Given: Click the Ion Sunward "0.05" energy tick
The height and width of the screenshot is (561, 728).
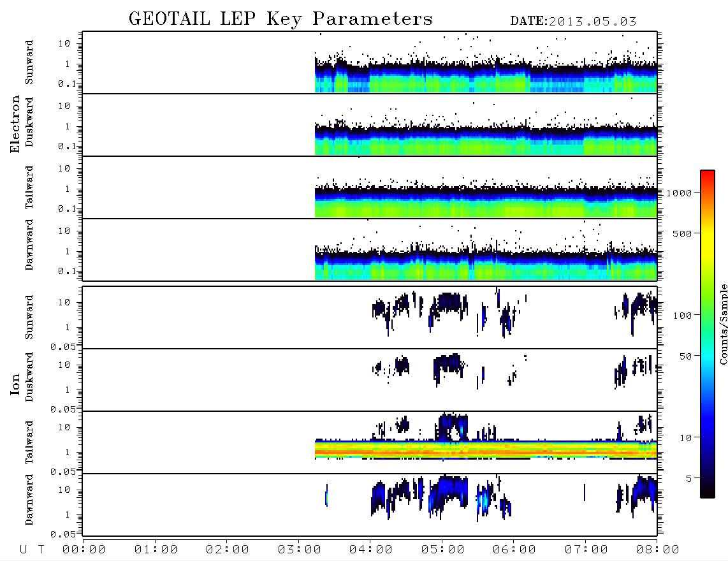Looking at the screenshot, I should [62, 346].
